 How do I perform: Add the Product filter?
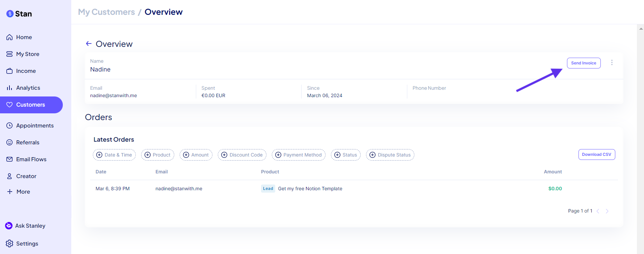(x=158, y=155)
